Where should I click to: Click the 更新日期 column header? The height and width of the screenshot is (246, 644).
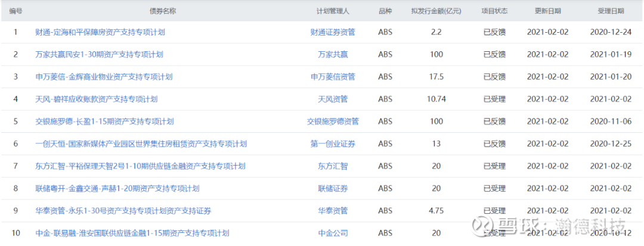(547, 11)
